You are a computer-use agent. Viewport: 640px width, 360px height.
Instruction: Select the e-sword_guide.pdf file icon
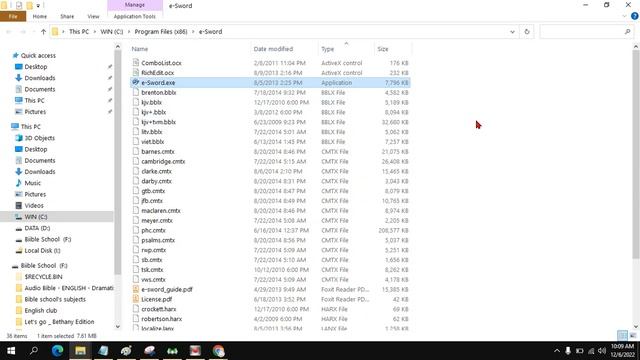coord(136,289)
